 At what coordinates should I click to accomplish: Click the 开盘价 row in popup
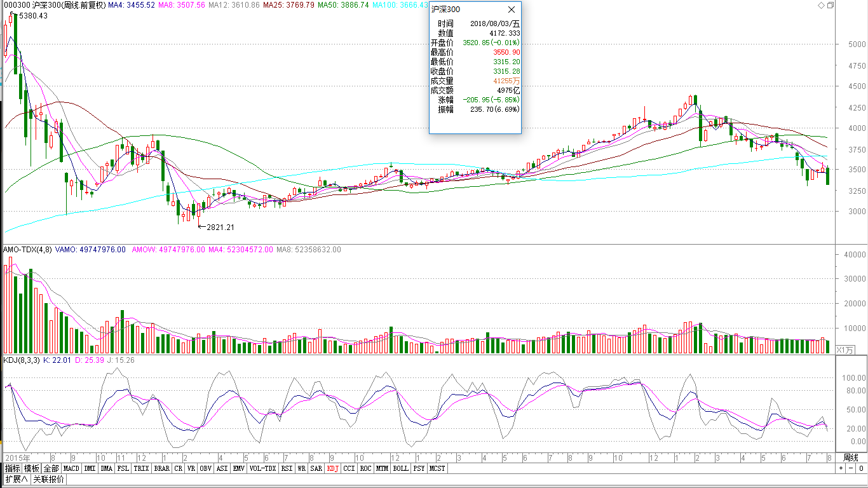[475, 43]
